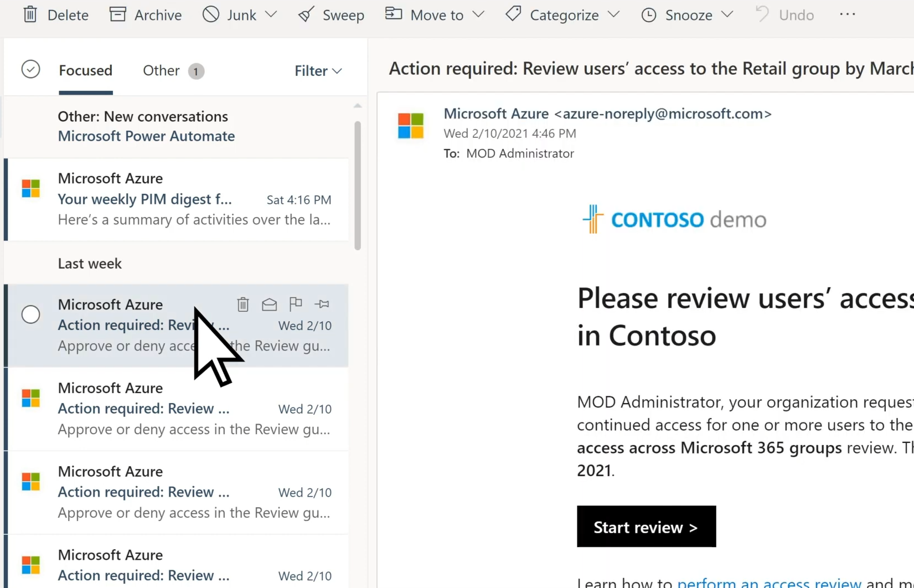Toggle the select-all messages circle checkbox
Screen dimensions: 914x588
click(x=30, y=70)
